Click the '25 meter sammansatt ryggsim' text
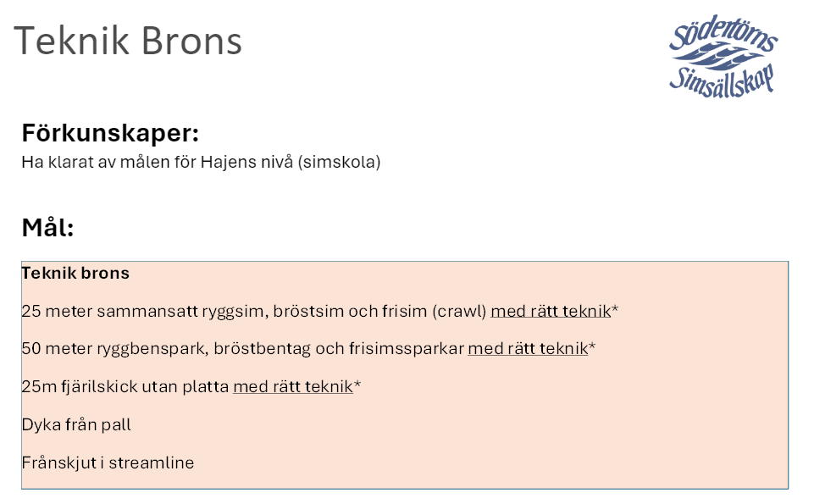 (144, 312)
